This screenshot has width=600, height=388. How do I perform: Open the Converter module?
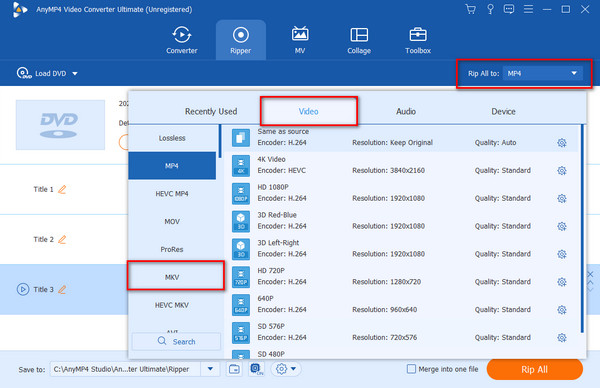point(181,40)
